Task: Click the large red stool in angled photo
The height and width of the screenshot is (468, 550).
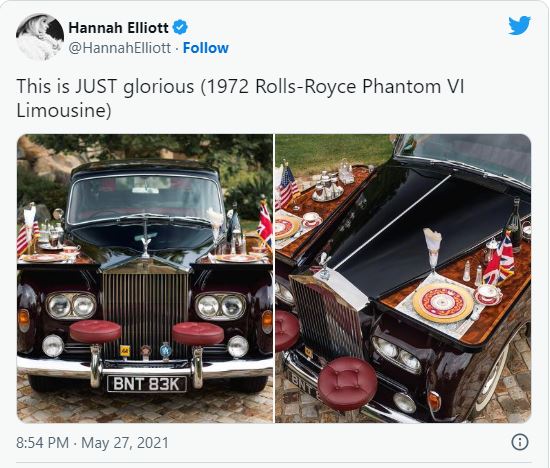Action: tap(348, 383)
